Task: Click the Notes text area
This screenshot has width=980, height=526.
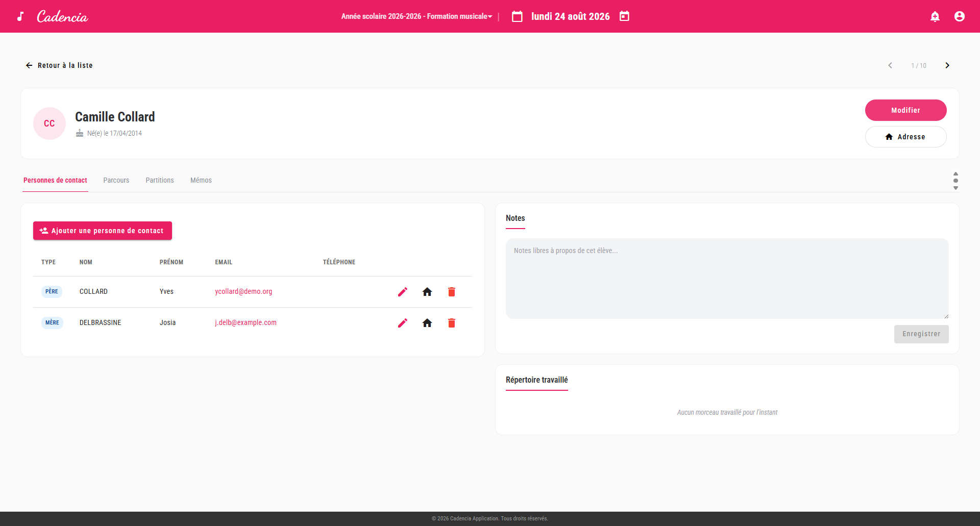Action: [x=727, y=279]
